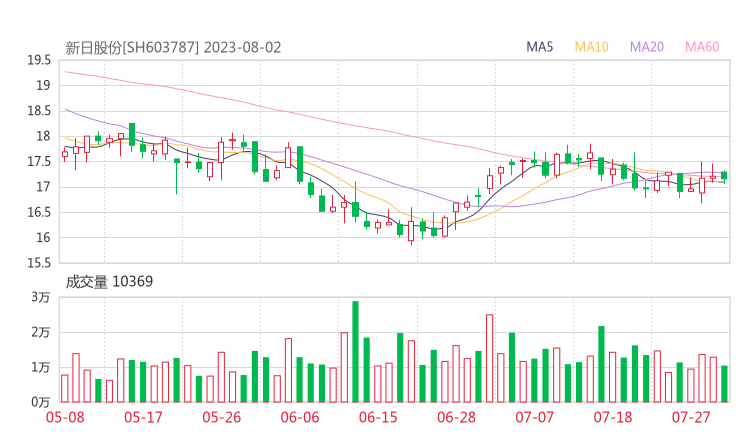Click the 07-18 date label
Image resolution: width=740 pixels, height=440 pixels.
613,417
